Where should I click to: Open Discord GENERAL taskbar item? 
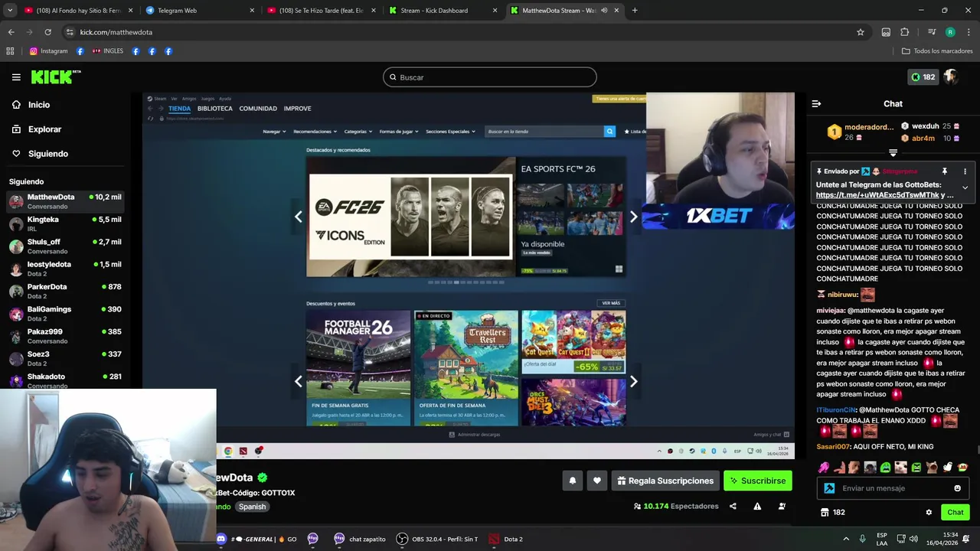coord(256,539)
